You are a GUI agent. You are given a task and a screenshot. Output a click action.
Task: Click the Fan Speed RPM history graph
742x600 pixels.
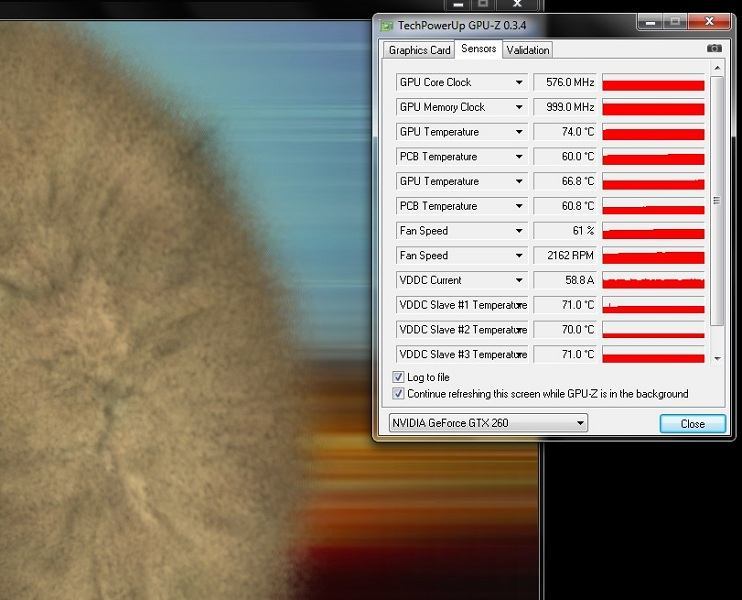pos(654,256)
